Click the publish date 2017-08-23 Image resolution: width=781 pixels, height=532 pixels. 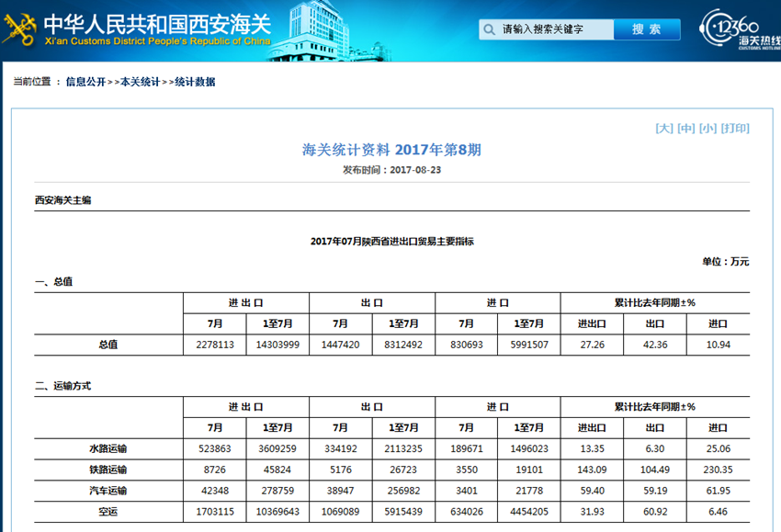[415, 170]
